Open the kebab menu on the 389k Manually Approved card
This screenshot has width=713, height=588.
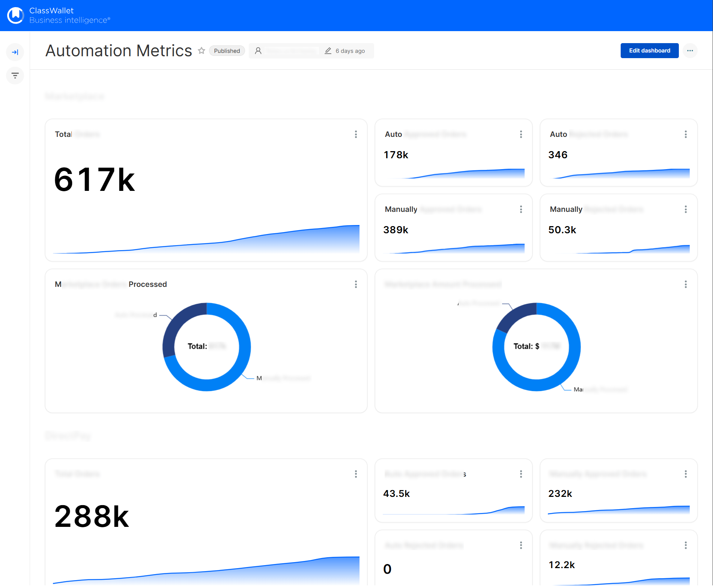click(521, 209)
